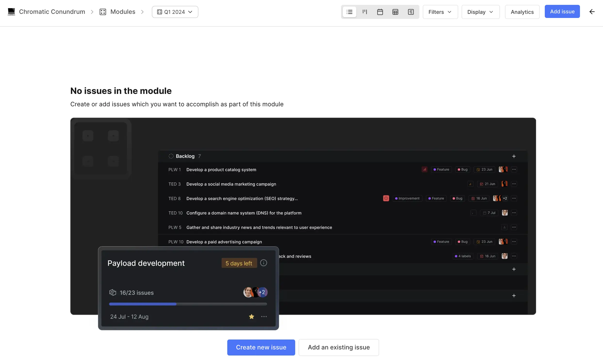Click the list view icon
This screenshot has width=603, height=364.
click(x=349, y=11)
